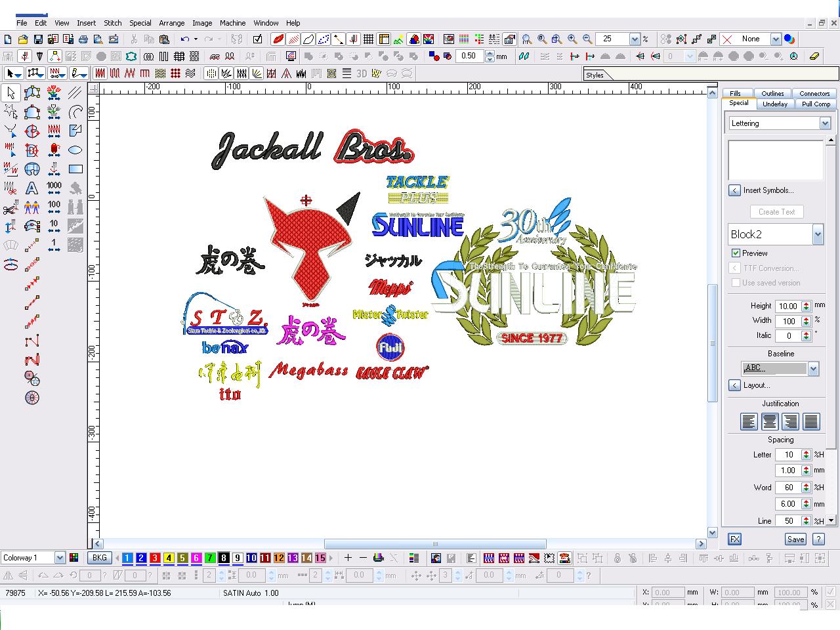
Task: Select center justification
Action: pyautogui.click(x=770, y=422)
